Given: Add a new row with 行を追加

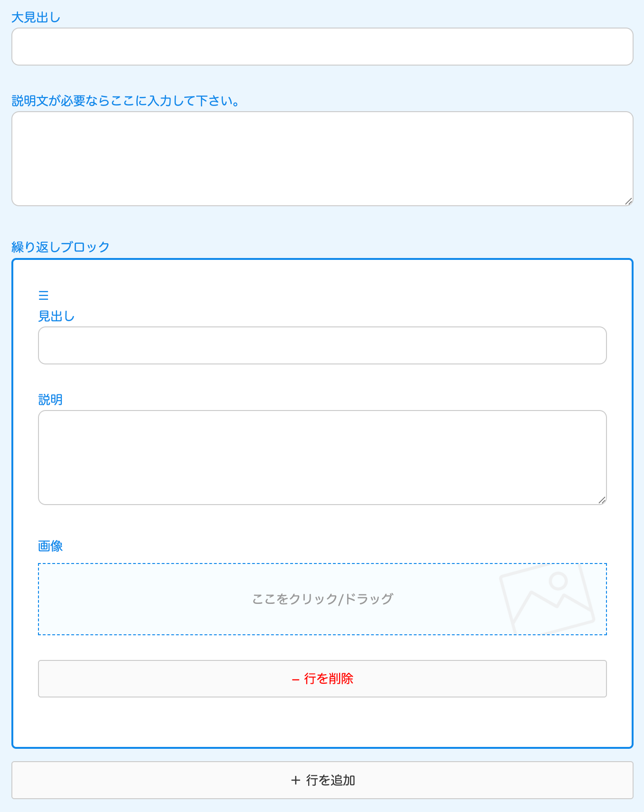Looking at the screenshot, I should point(322,780).
